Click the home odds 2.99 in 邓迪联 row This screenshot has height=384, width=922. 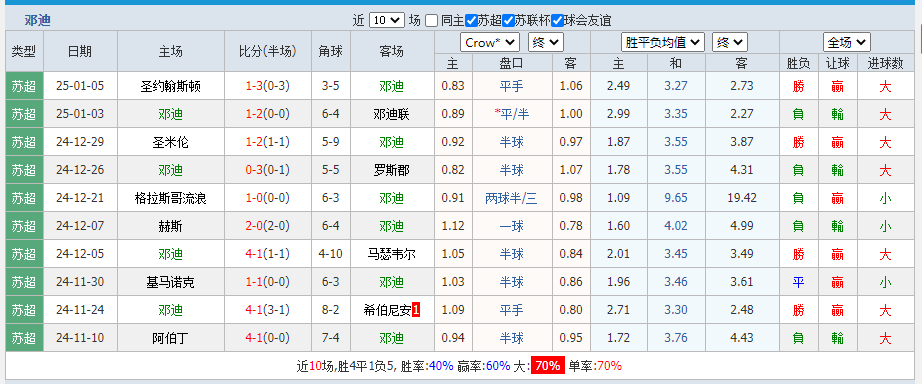click(618, 115)
